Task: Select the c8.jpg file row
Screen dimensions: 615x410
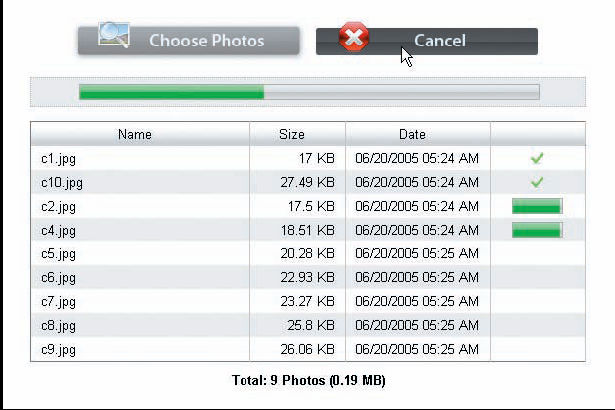Action: pos(308,325)
